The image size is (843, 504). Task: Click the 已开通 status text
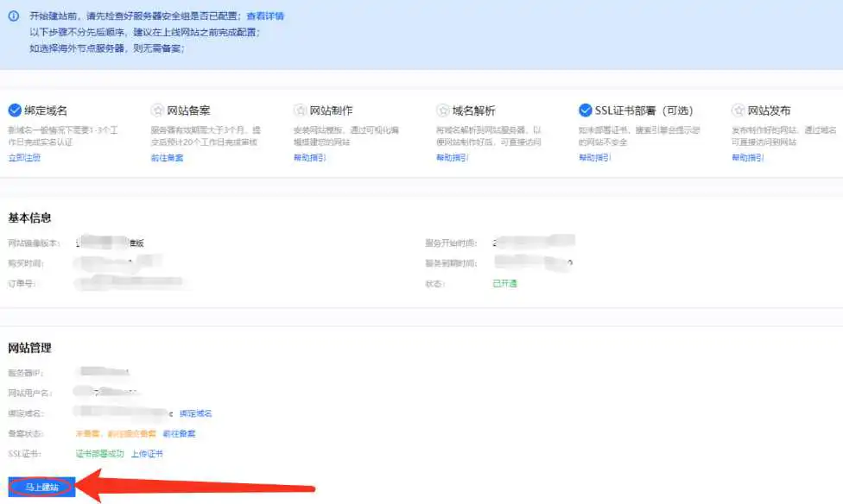(x=504, y=283)
